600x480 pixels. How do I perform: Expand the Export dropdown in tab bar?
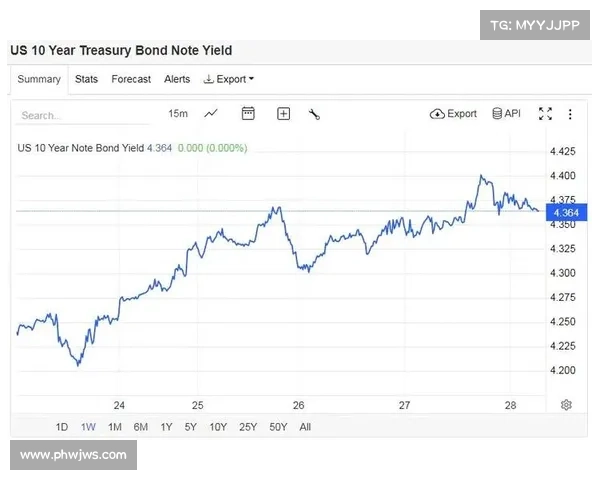[x=228, y=79]
